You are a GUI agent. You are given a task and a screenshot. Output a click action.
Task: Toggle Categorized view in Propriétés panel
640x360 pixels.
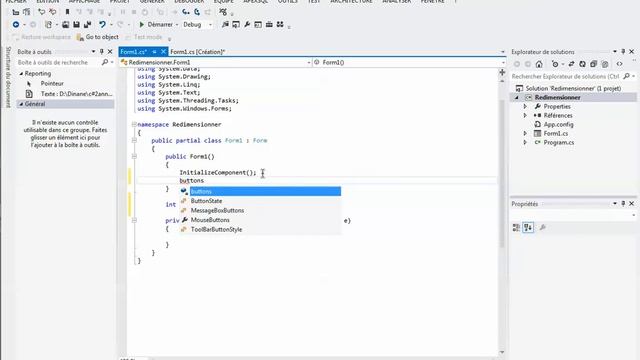click(516, 227)
